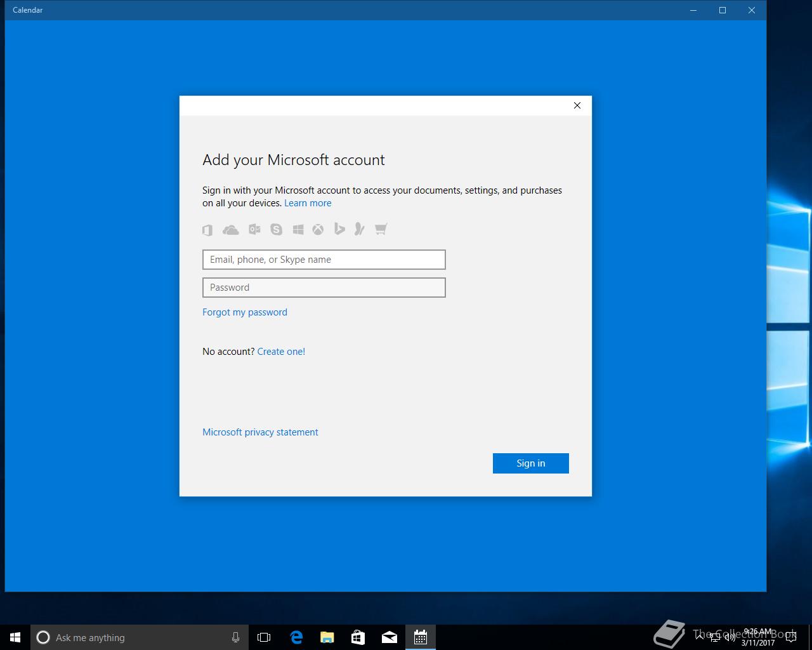
Task: Minimize the Calendar window
Action: click(x=693, y=10)
